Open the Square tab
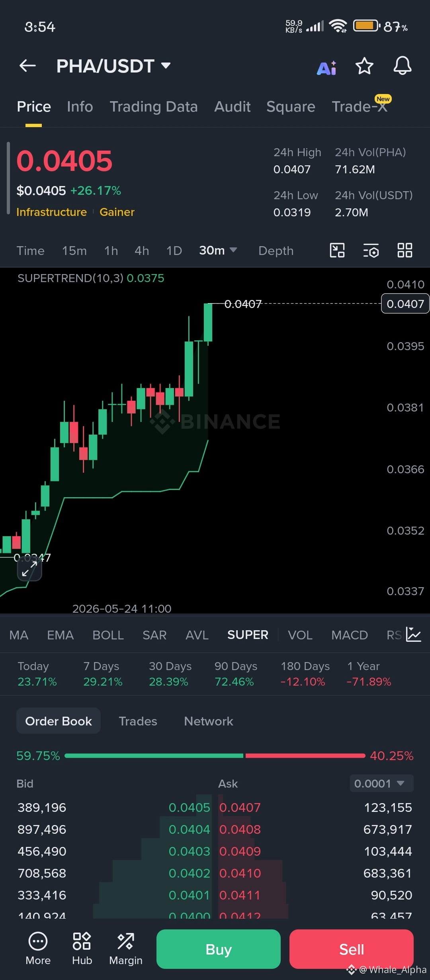This screenshot has width=430, height=980. click(291, 107)
